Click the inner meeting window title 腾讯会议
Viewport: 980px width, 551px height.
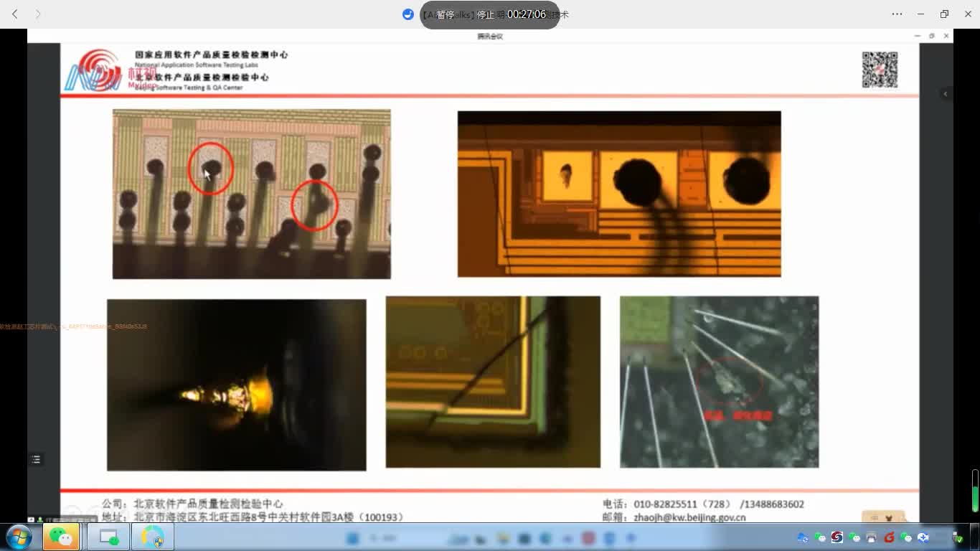490,36
